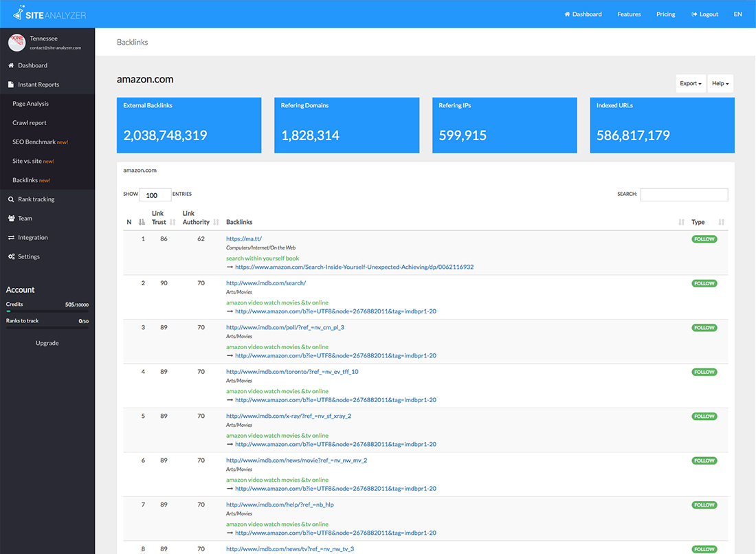Sort by Link Authority column icon

coord(216,222)
